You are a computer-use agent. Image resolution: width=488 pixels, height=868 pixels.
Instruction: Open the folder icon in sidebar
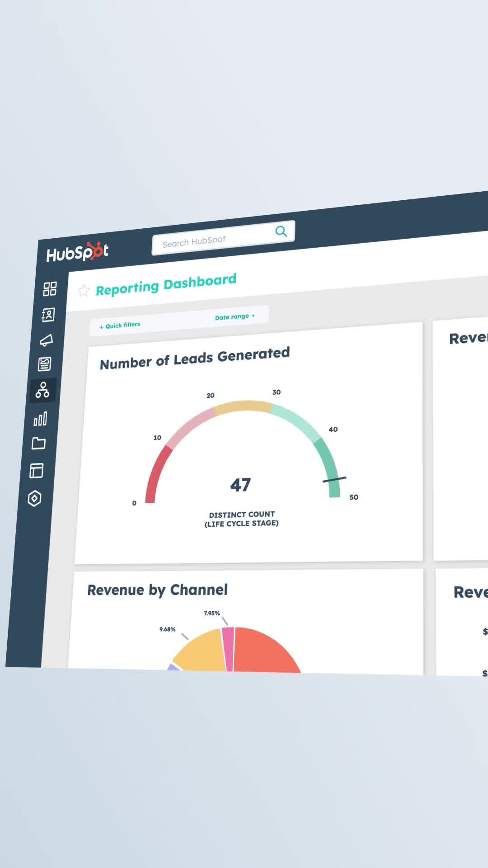(38, 443)
